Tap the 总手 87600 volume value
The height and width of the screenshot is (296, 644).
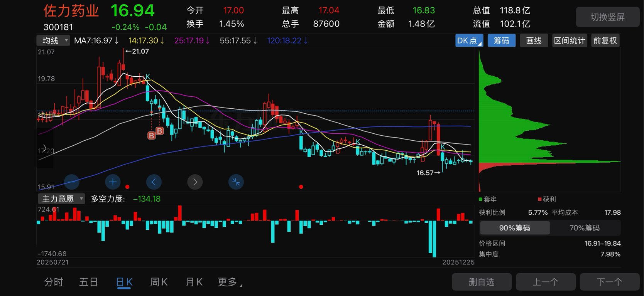[326, 24]
